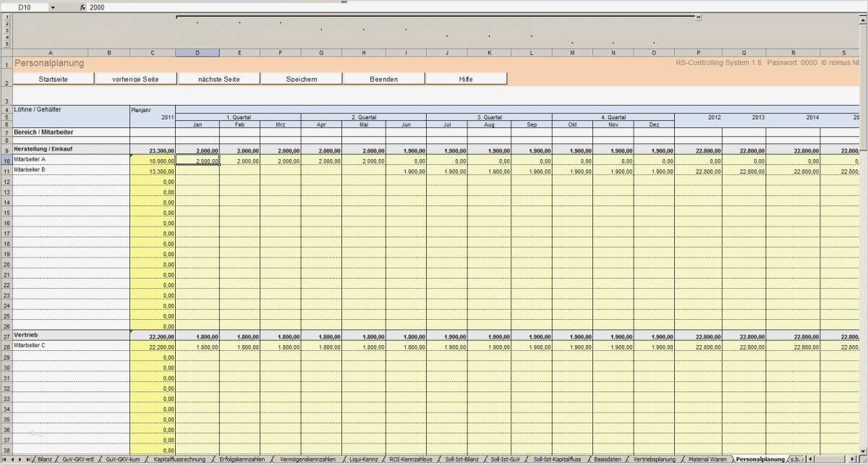This screenshot has width=868, height=466.
Task: Click the next-sheet navigation arrow
Action: click(x=20, y=459)
